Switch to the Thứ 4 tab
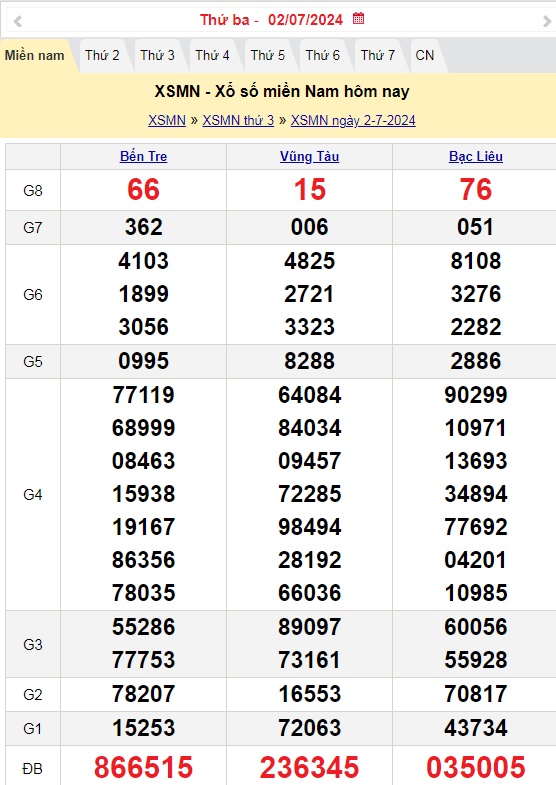This screenshot has width=556, height=785. (212, 56)
